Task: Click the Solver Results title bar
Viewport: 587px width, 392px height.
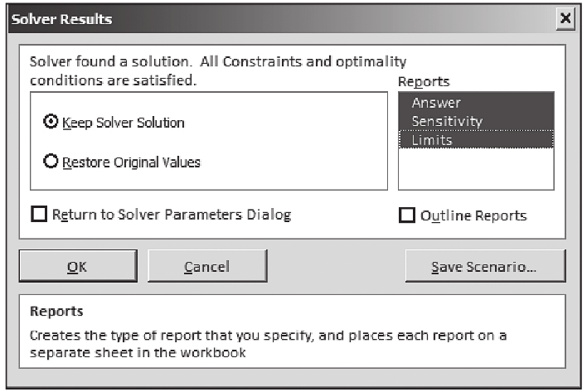Action: coord(249,18)
